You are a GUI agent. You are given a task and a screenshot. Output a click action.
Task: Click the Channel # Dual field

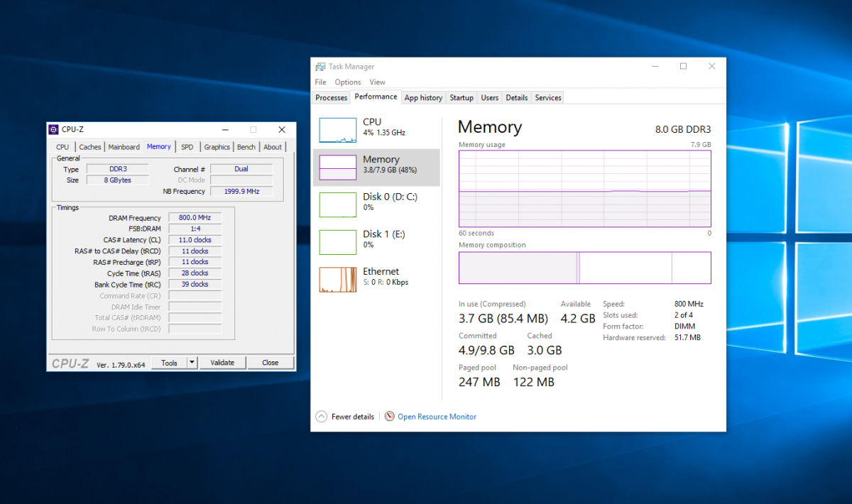(x=241, y=169)
